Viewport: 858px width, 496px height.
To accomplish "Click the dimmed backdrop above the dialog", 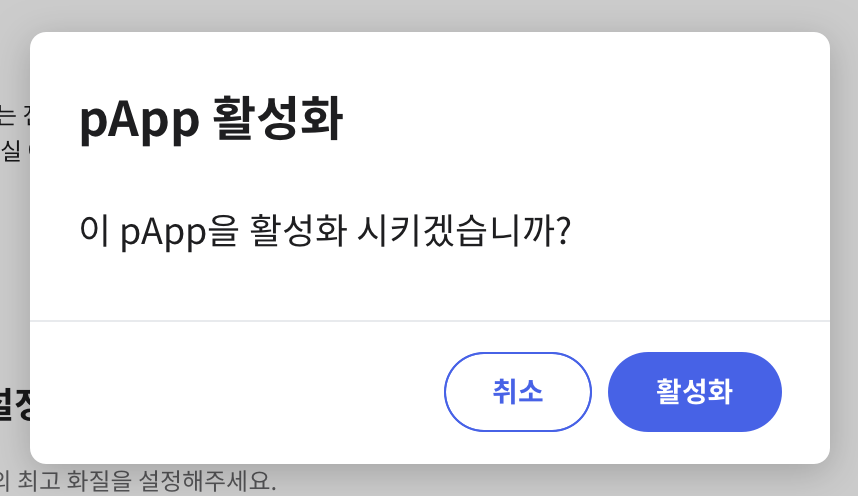I will coord(429,15).
